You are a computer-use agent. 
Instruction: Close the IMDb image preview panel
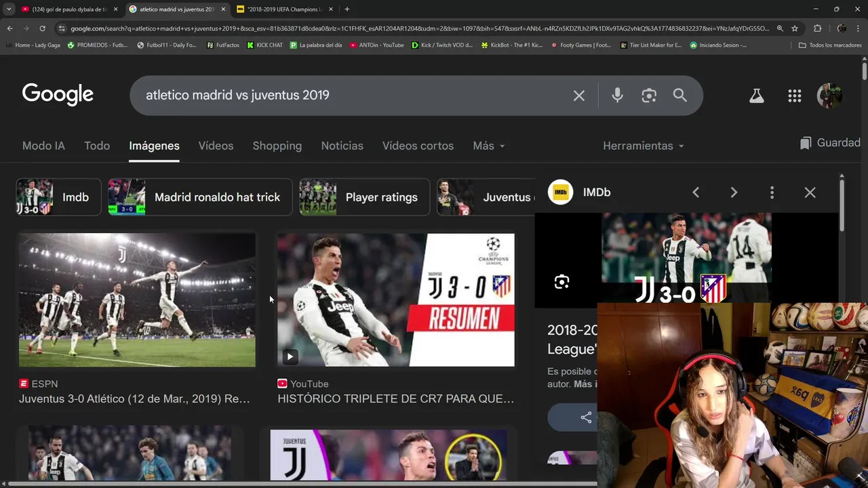810,192
